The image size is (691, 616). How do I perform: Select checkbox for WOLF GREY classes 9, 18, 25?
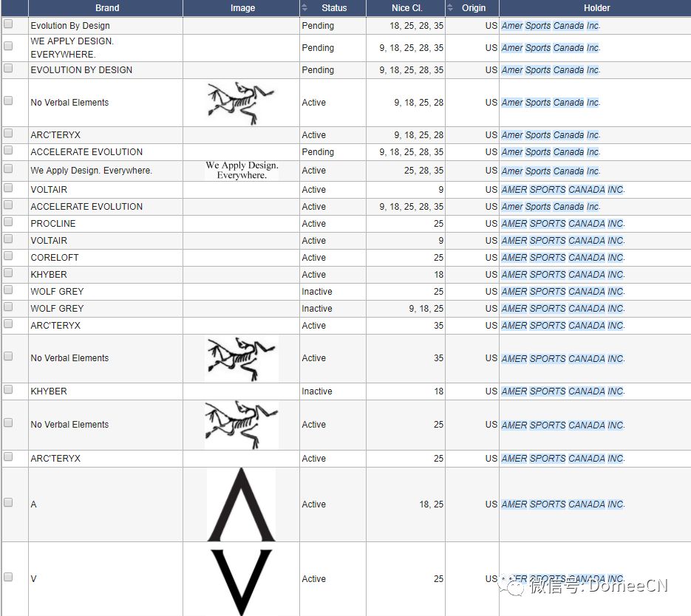pyautogui.click(x=8, y=307)
